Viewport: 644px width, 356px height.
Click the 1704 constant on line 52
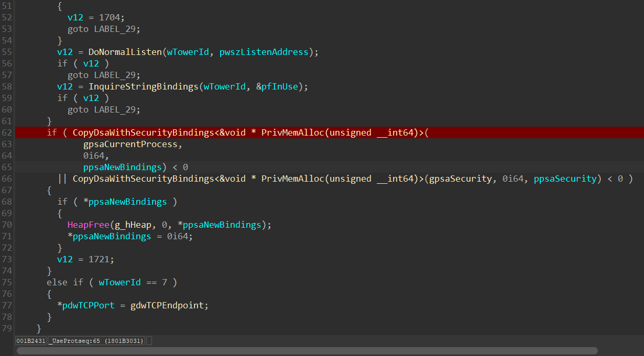109,17
